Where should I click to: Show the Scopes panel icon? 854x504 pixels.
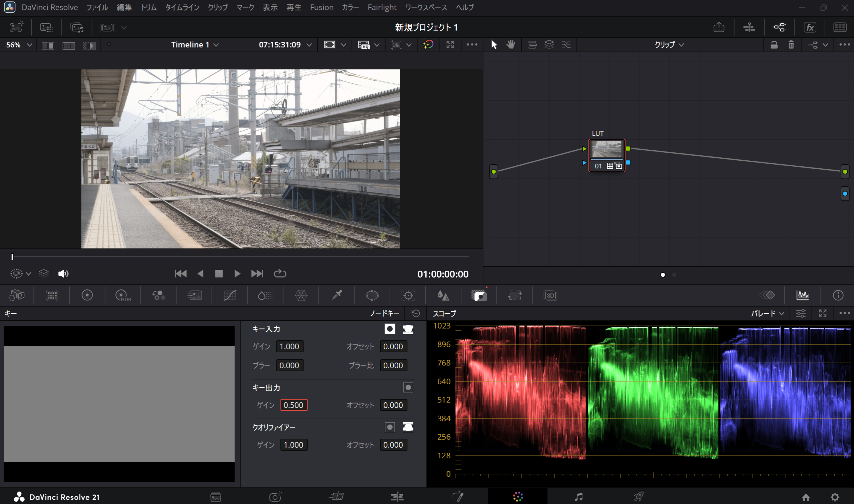click(802, 295)
